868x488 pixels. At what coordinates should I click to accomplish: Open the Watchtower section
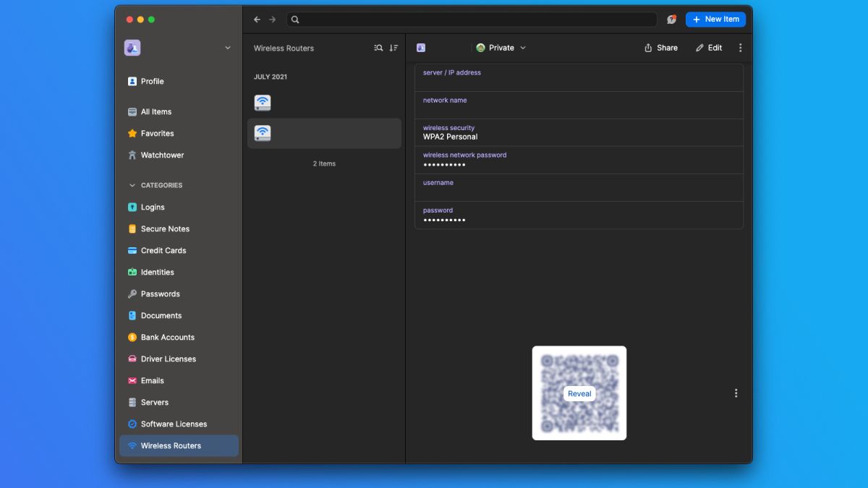[x=162, y=155]
